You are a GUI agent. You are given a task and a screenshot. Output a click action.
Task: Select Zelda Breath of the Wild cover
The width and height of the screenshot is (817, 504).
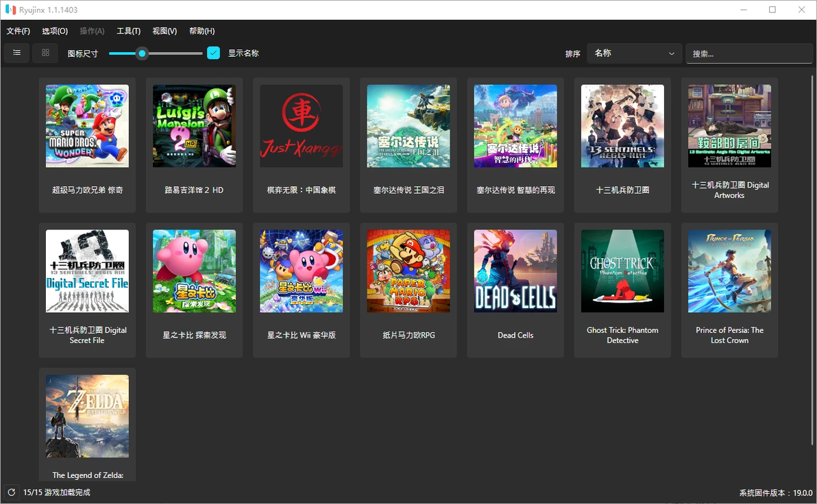point(87,416)
